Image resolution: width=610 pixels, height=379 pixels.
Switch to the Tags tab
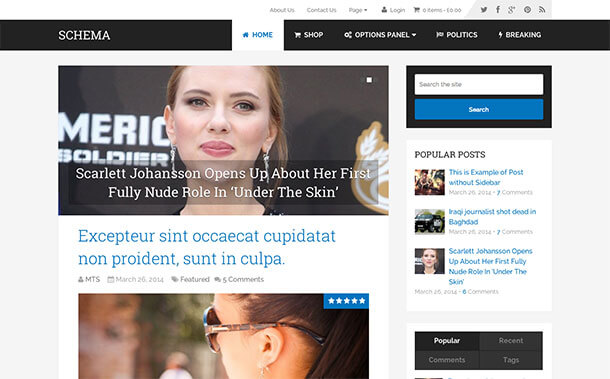point(511,360)
